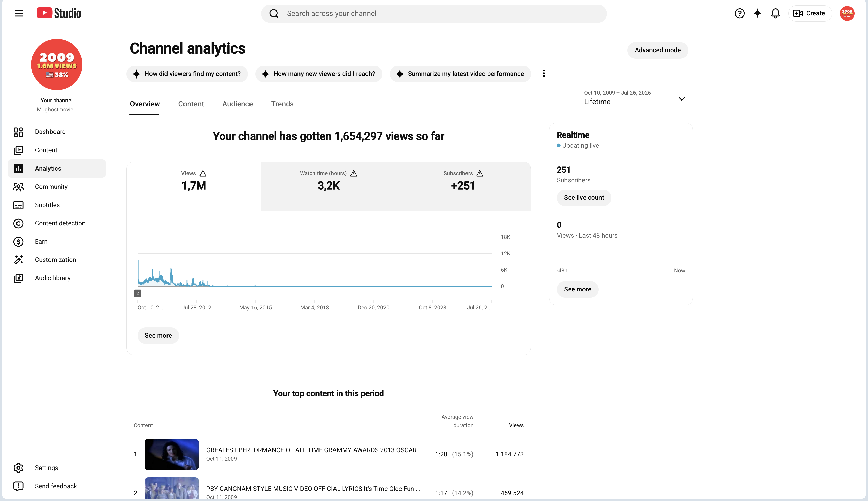Select the Subscribers +251 metric card
The width and height of the screenshot is (868, 501).
463,186
